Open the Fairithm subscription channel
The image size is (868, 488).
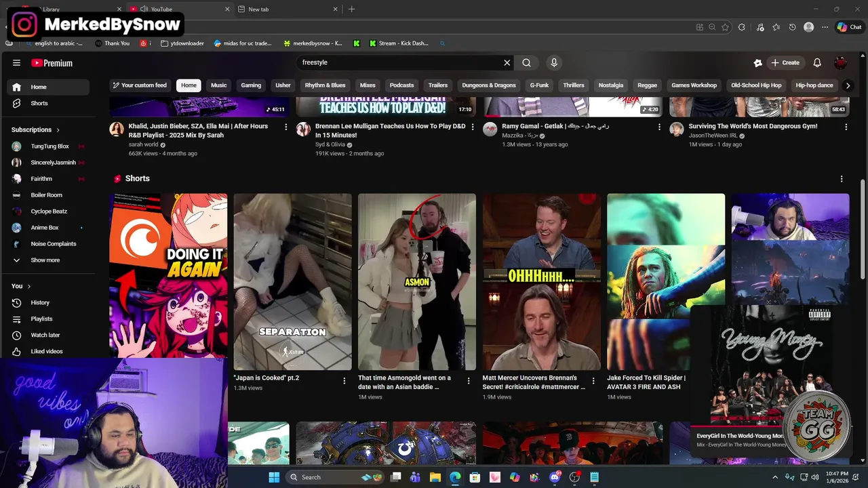coord(48,179)
